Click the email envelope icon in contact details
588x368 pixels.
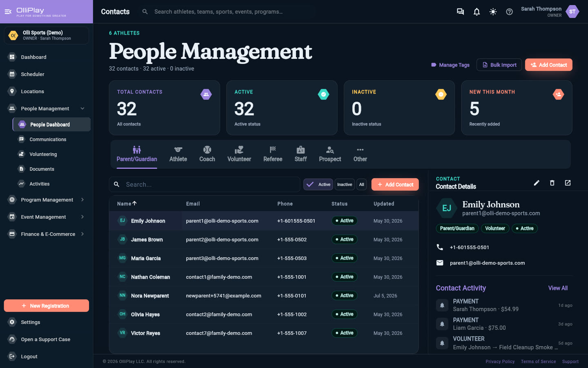440,263
